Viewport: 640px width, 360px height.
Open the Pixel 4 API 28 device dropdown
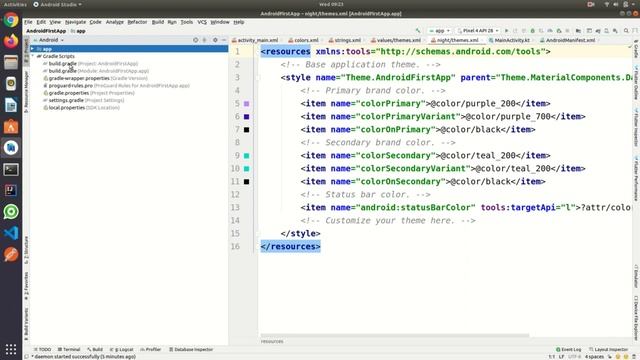[478, 31]
